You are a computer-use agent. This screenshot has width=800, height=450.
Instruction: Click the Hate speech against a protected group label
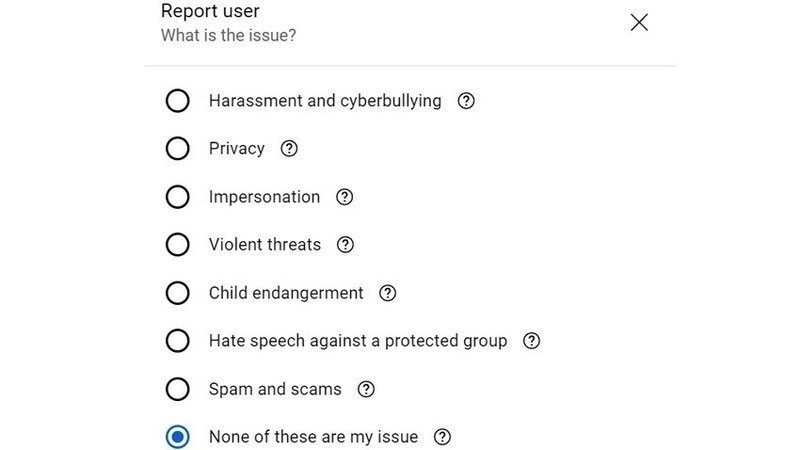point(357,341)
